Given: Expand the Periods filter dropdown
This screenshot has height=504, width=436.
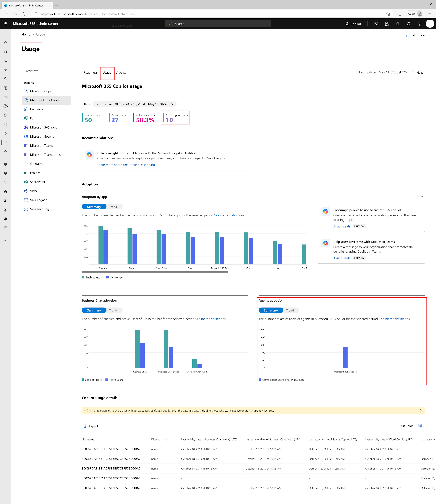Looking at the screenshot, I should coord(135,104).
